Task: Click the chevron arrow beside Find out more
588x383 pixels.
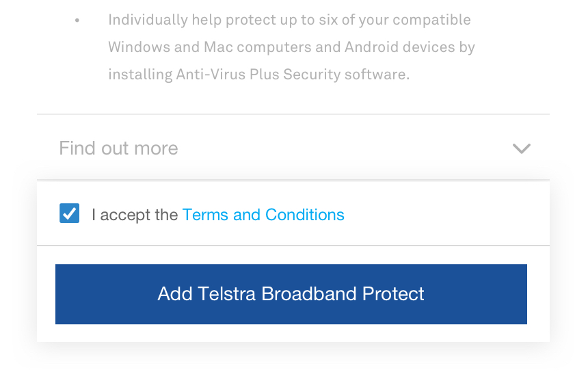Action: [522, 148]
